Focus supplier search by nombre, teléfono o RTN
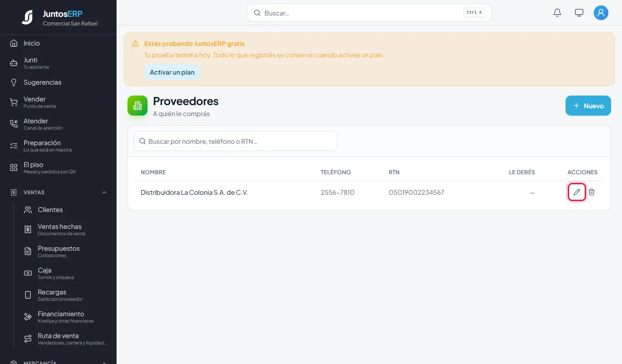 [x=235, y=141]
